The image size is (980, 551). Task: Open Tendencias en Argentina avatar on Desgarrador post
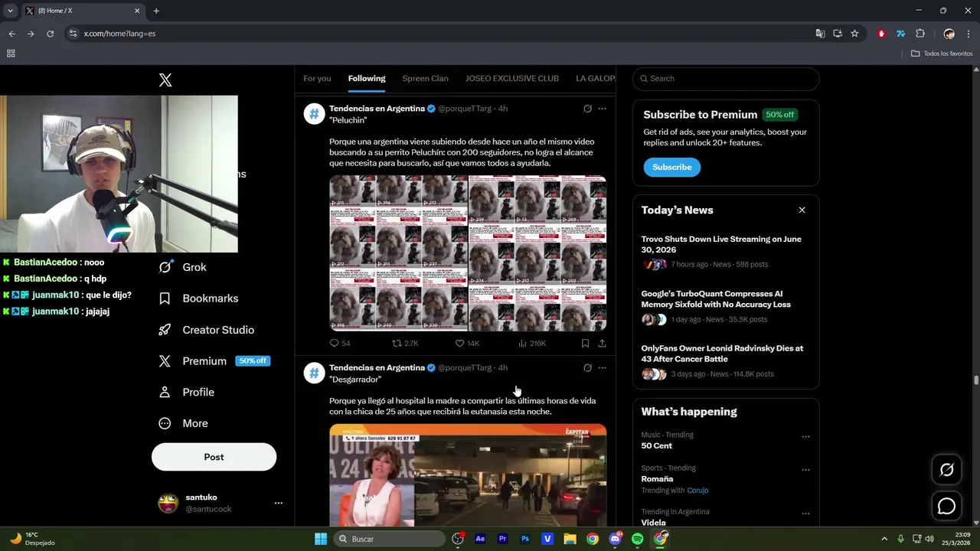point(314,373)
